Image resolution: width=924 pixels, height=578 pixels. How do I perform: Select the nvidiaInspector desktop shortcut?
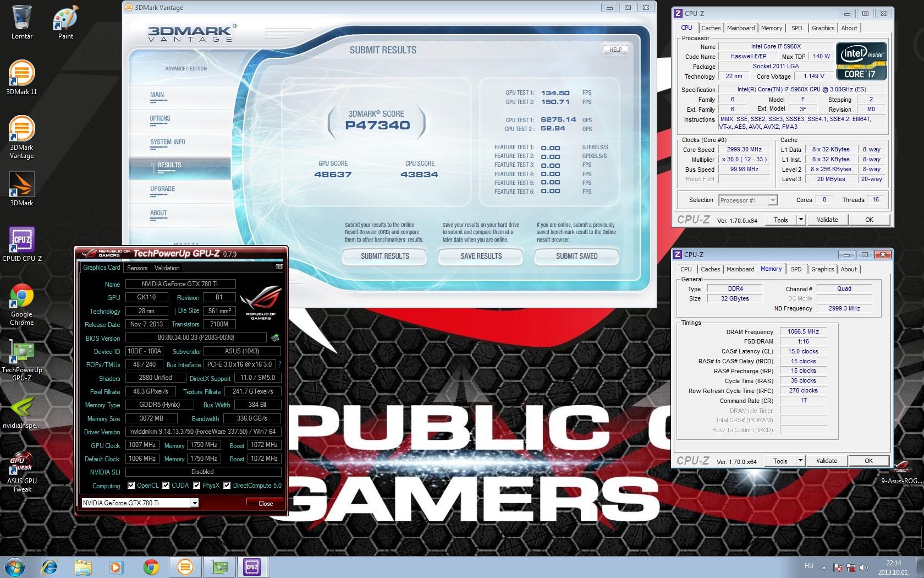(x=22, y=413)
